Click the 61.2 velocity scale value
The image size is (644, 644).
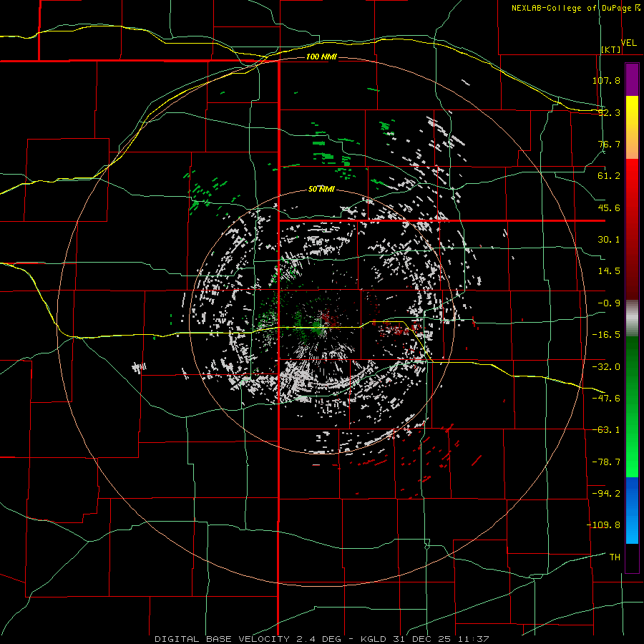point(609,176)
